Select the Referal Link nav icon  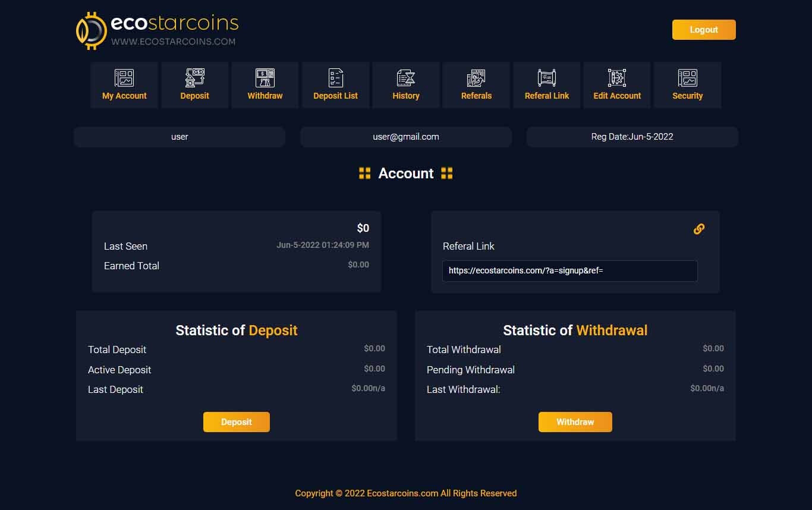[547, 78]
